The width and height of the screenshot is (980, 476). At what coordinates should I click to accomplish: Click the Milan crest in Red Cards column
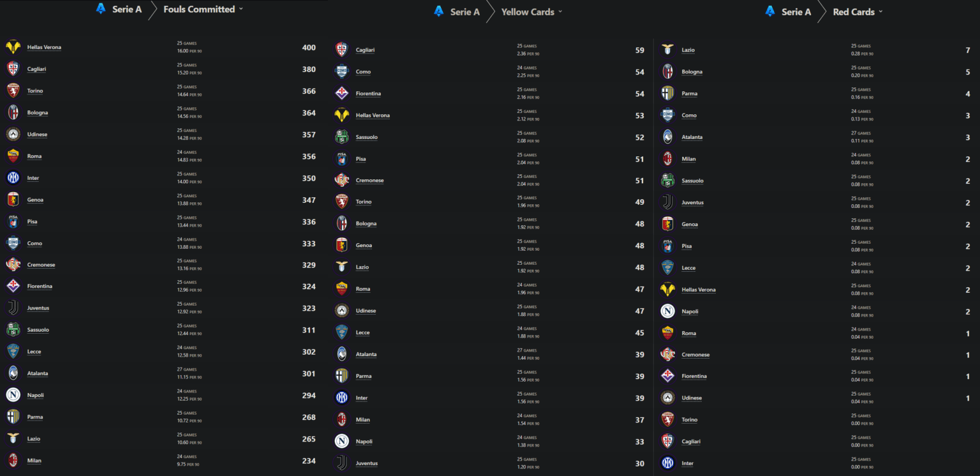pyautogui.click(x=668, y=158)
